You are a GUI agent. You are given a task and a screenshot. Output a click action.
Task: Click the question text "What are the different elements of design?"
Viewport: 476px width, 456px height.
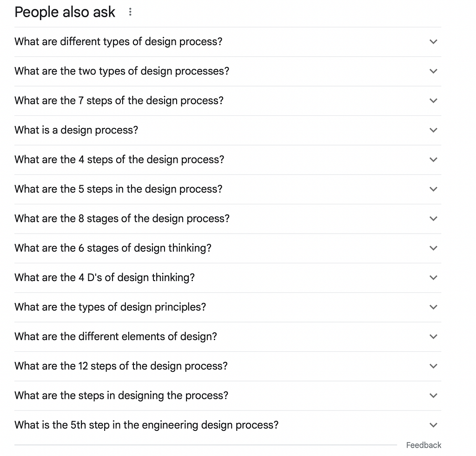tap(116, 336)
